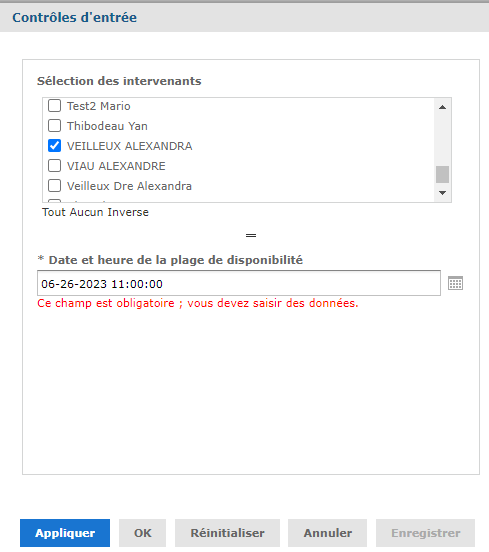Check the Thibodeau Yan checkbox
Screen dimensions: 489x552
tap(54, 126)
